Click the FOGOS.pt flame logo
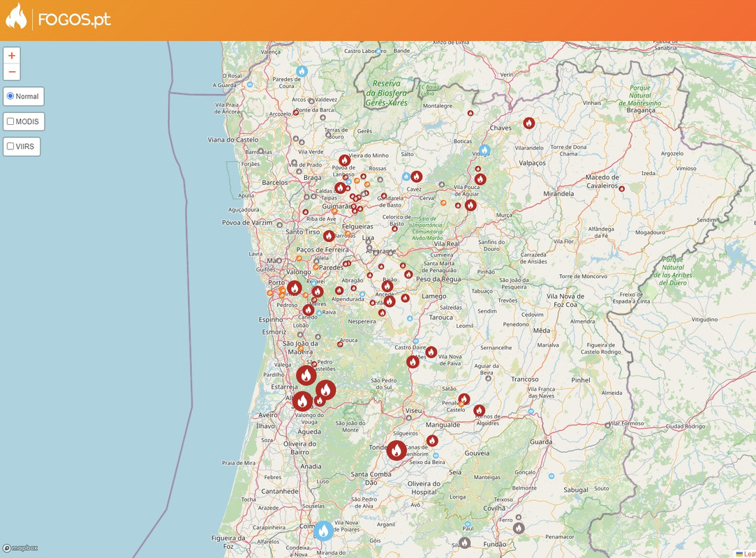This screenshot has height=558, width=756. [x=16, y=17]
